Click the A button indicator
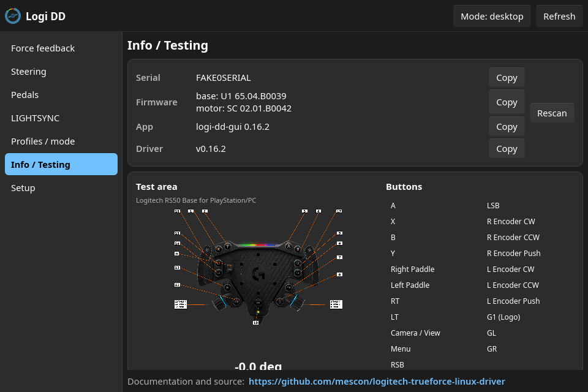 393,206
